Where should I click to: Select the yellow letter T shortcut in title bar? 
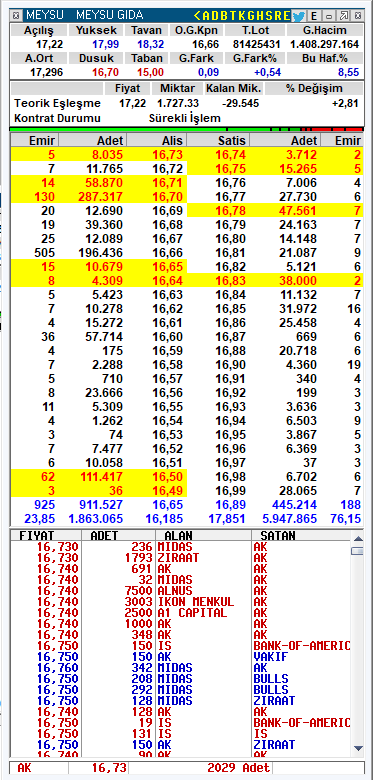tap(233, 15)
